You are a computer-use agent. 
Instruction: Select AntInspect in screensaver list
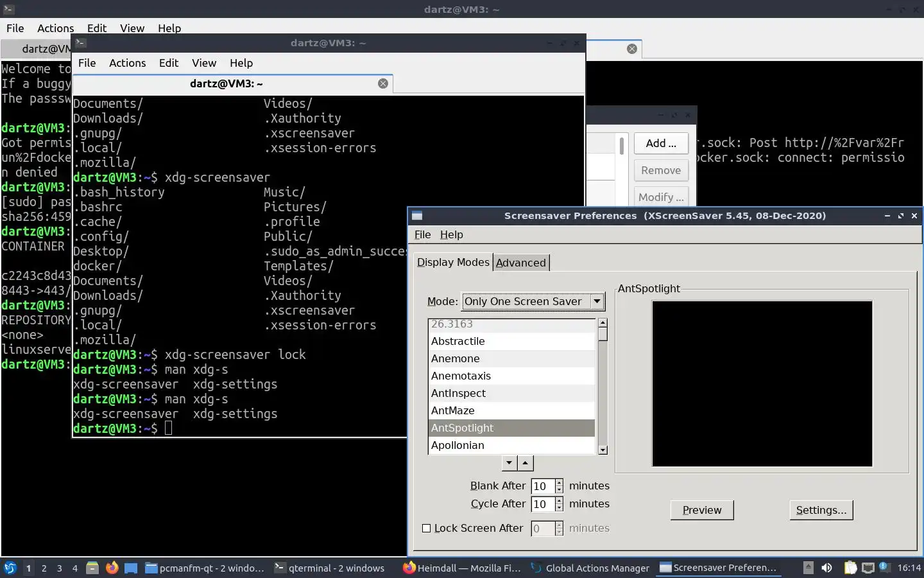pyautogui.click(x=511, y=393)
